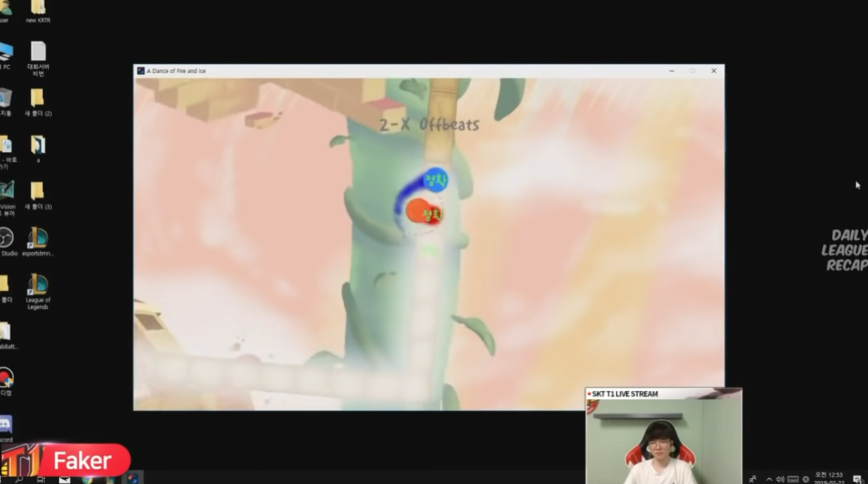Screen dimensions: 868x484
Task: Click the search icon on the taskbar
Action: point(19,479)
